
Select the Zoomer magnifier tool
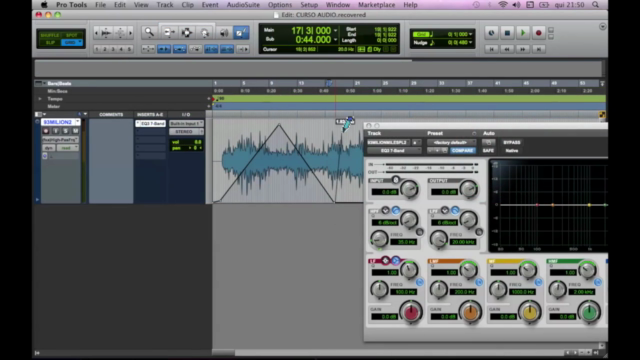(149, 33)
